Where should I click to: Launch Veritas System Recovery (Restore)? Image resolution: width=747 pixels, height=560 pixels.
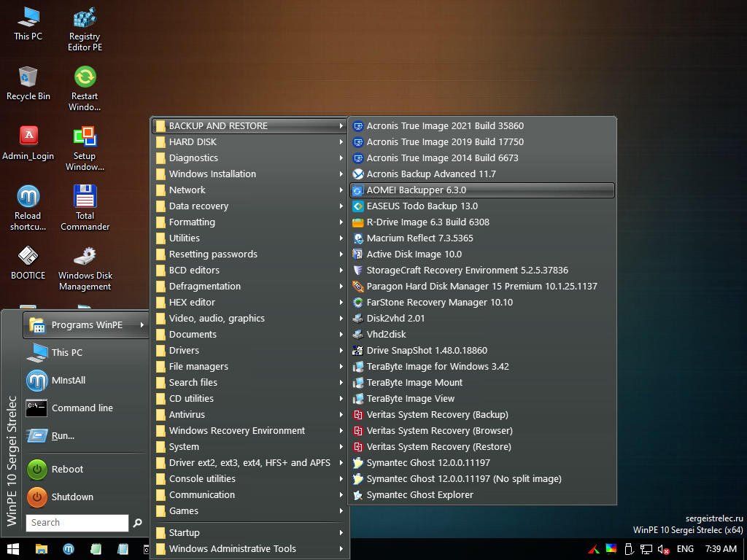pos(482,447)
